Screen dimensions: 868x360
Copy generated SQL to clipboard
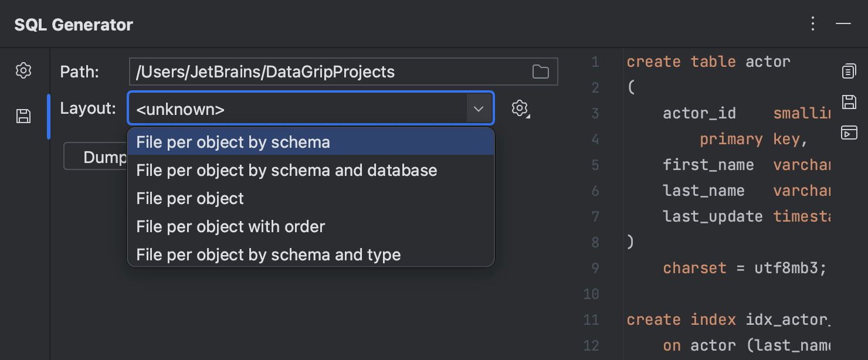coord(849,70)
